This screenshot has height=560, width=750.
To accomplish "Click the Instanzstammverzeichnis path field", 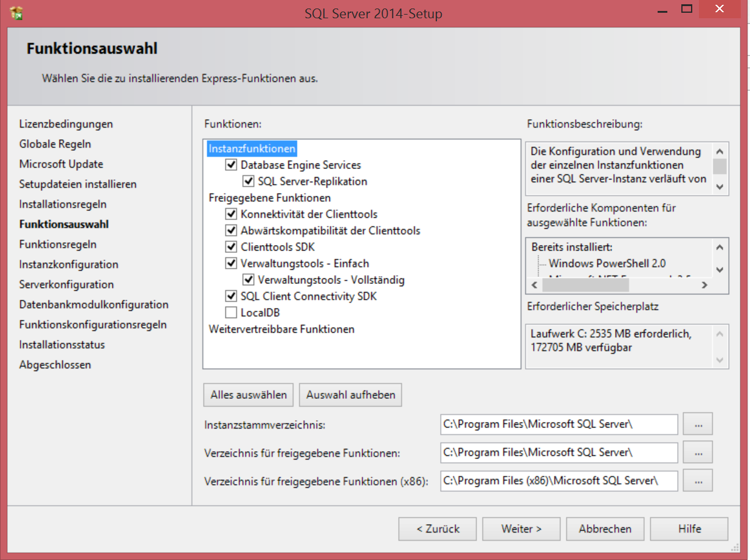I will [559, 424].
